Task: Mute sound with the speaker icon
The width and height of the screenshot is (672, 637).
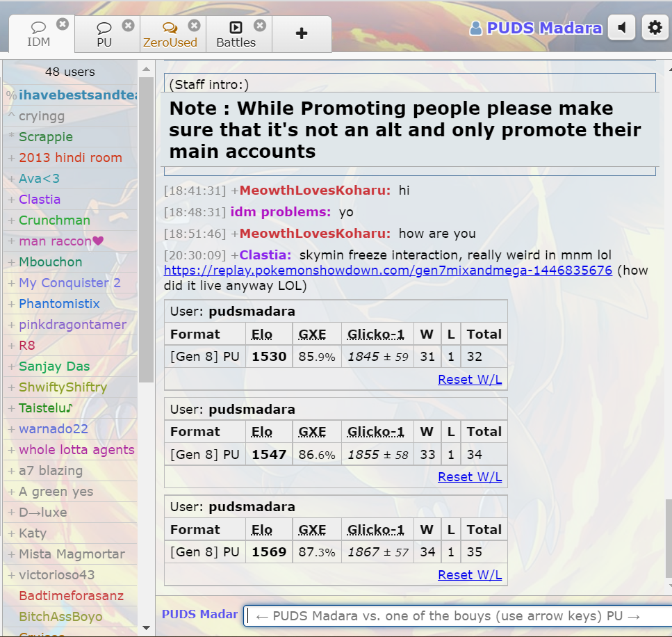Action: (x=621, y=28)
